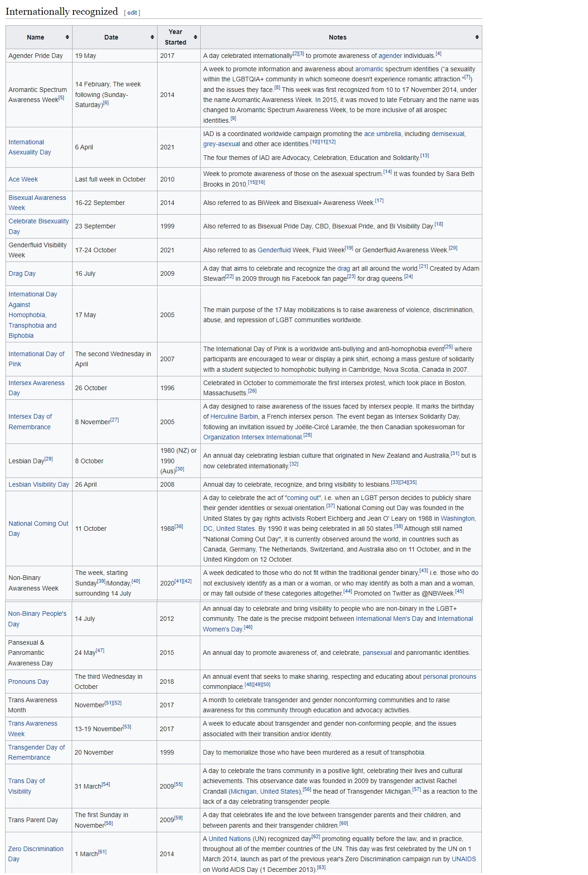The image size is (588, 875).
Task: Follow the UNAIDS link
Action: (464, 859)
